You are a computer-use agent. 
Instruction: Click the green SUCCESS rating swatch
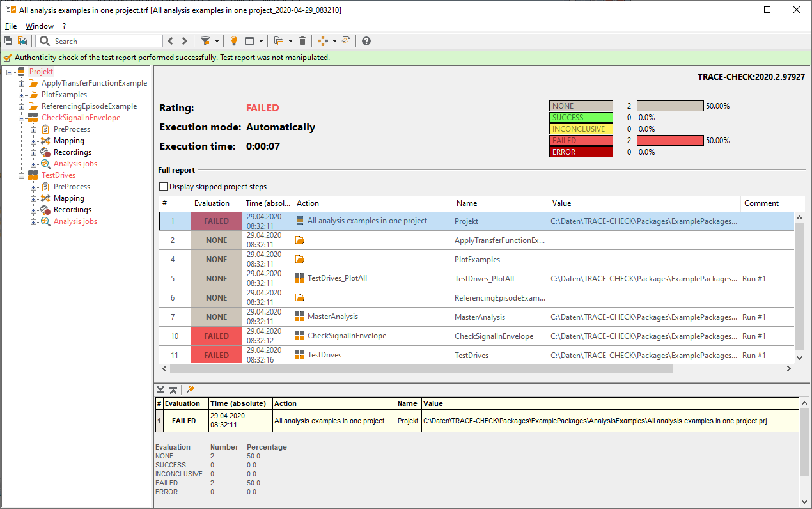(581, 118)
